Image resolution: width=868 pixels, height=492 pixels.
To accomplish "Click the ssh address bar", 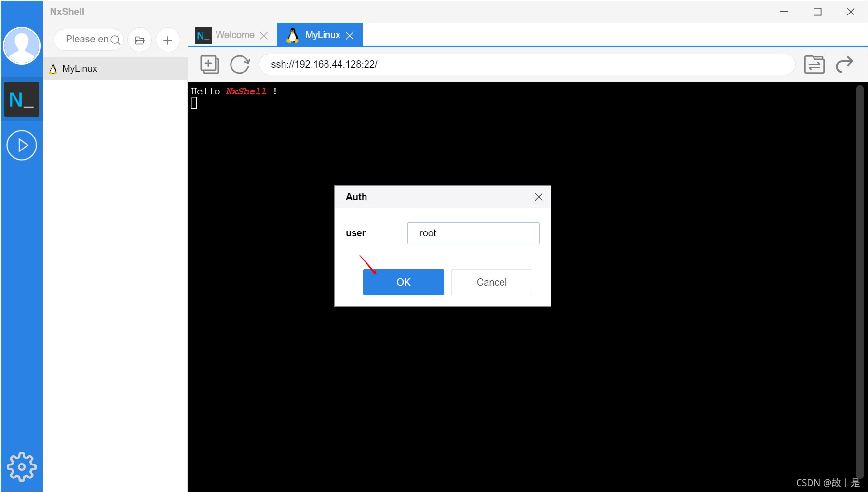I will point(527,64).
